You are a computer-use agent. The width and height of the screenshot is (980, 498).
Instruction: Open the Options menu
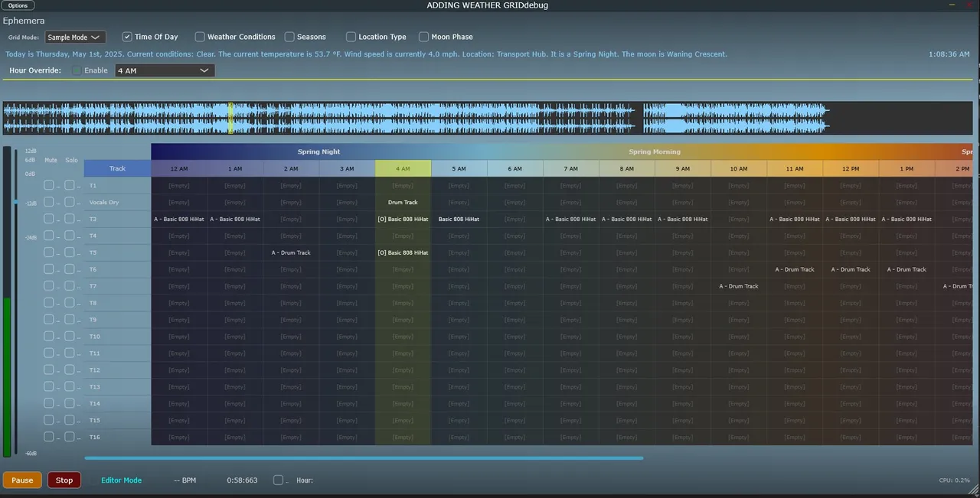[x=18, y=5]
